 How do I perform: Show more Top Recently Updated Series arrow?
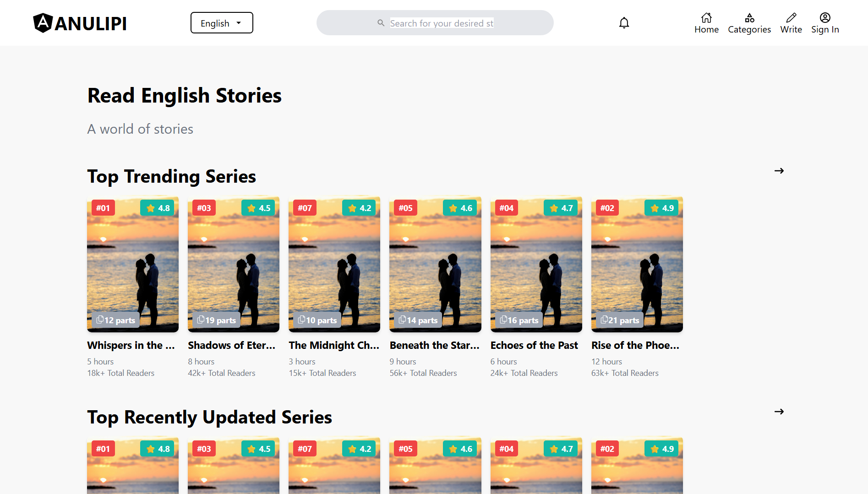tap(779, 412)
